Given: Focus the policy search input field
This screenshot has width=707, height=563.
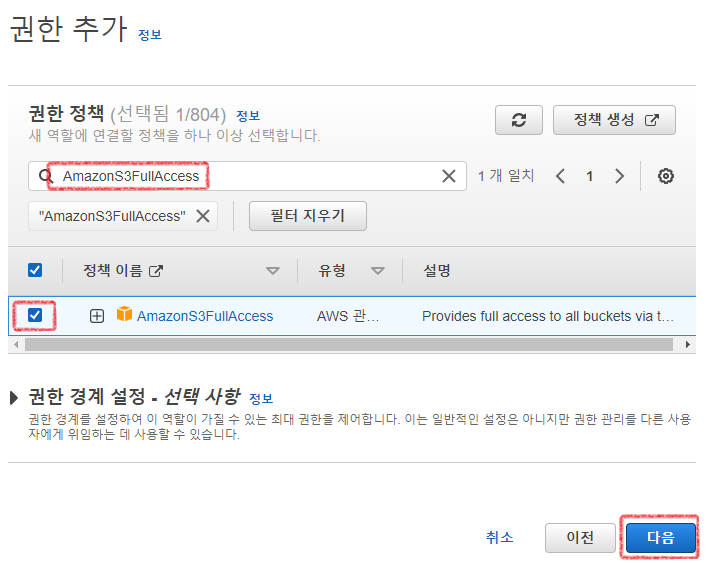Looking at the screenshot, I should click(x=247, y=176).
